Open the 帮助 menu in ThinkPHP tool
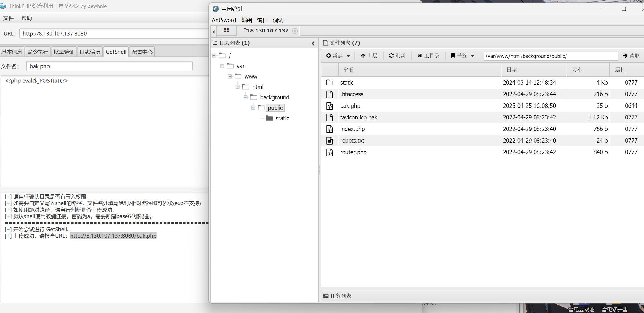The height and width of the screenshot is (313, 644). pos(27,18)
